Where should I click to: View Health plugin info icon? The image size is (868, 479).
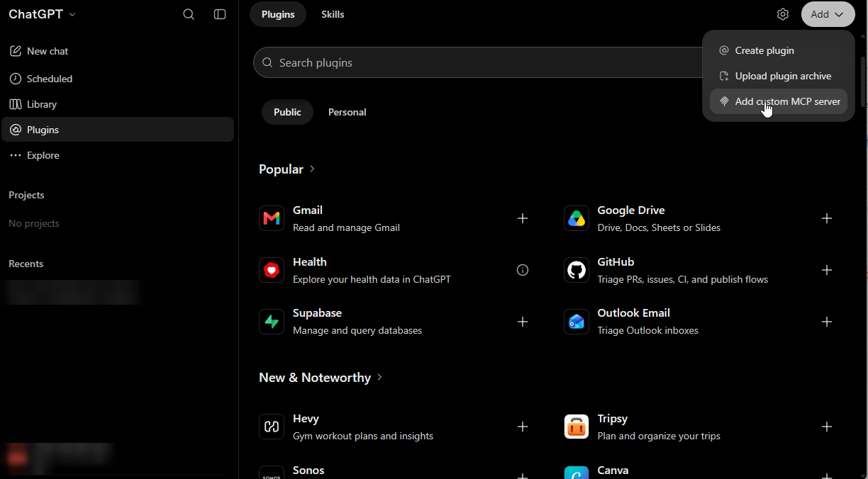(x=523, y=270)
